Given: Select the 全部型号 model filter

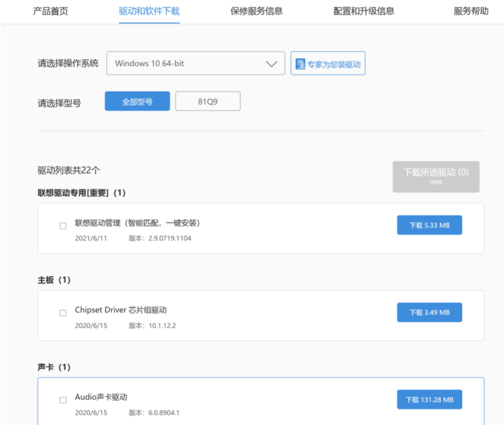Looking at the screenshot, I should click(x=137, y=101).
